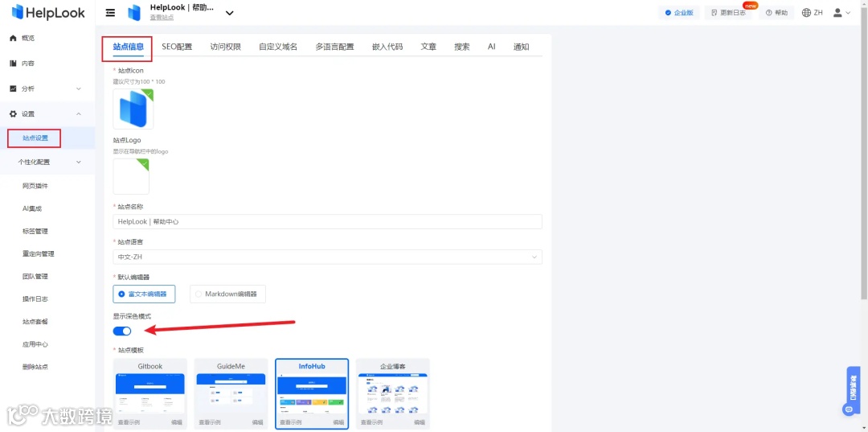This screenshot has width=868, height=432.
Task: Turn off the 显示深色模式 switch
Action: click(122, 331)
